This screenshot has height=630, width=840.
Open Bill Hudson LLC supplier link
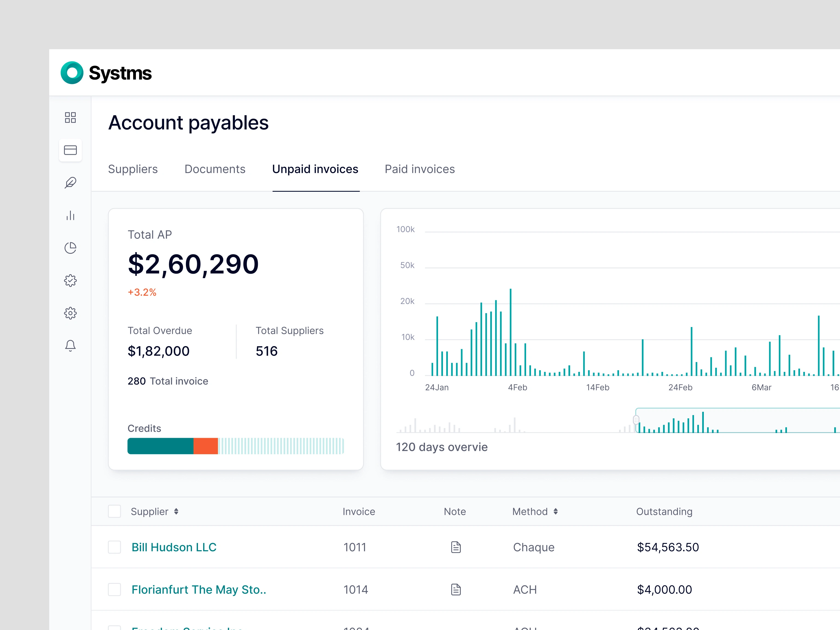pyautogui.click(x=174, y=547)
